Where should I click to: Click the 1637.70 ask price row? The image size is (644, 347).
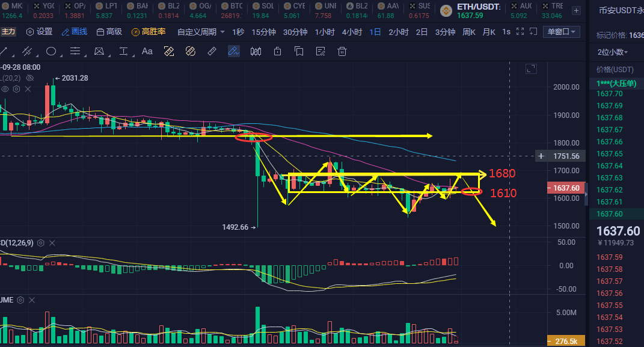point(616,94)
